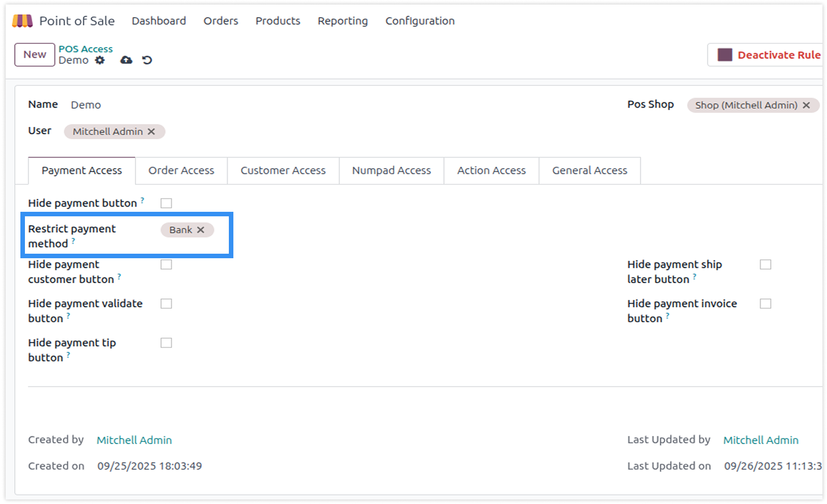
Task: Toggle Hide payment customer button checkbox
Action: pyautogui.click(x=166, y=264)
